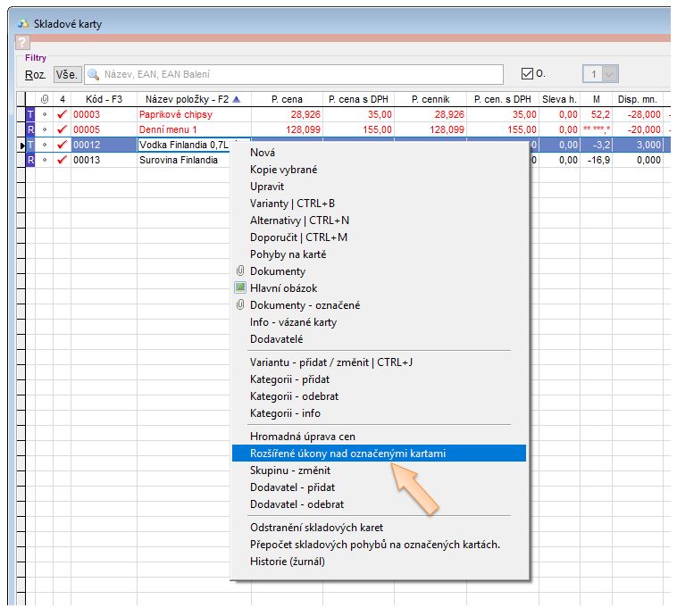The height and width of the screenshot is (616, 677).
Task: Click the T type marker of row 00003
Action: coord(29,115)
